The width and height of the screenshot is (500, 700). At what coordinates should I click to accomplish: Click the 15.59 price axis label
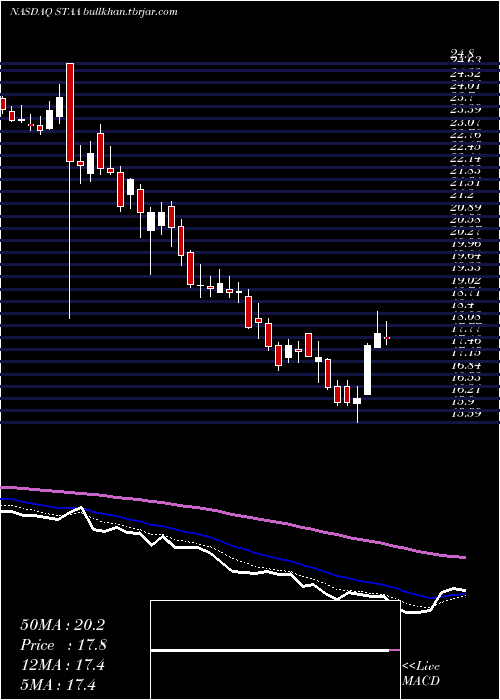tap(465, 414)
